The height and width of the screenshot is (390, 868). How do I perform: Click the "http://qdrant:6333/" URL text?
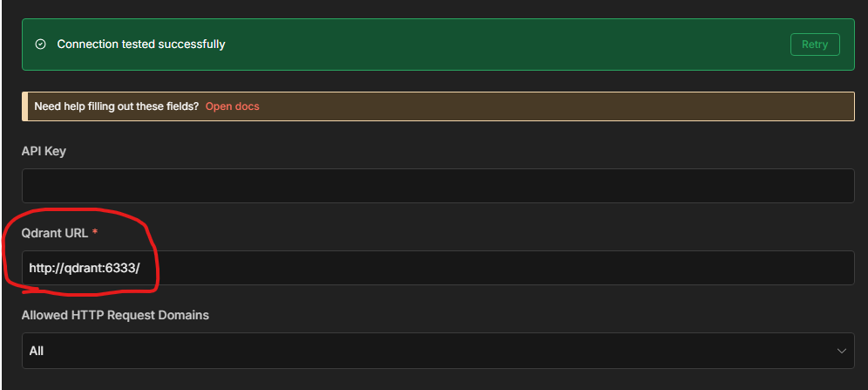[85, 268]
